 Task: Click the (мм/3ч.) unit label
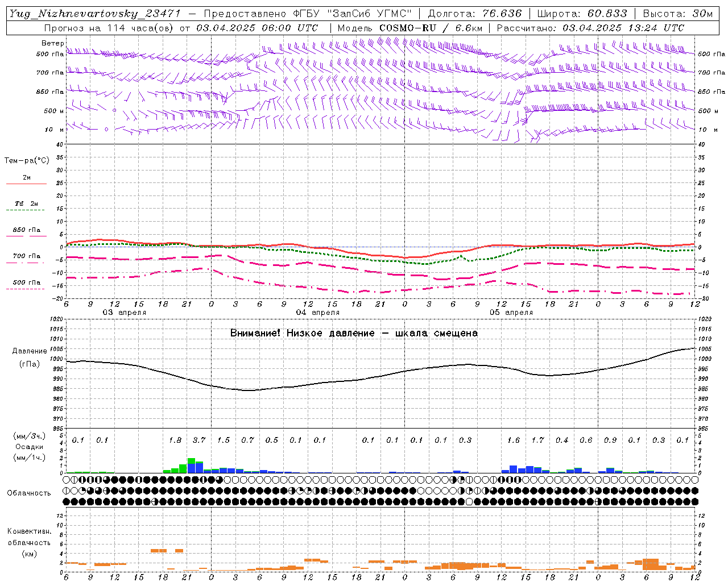point(29,436)
